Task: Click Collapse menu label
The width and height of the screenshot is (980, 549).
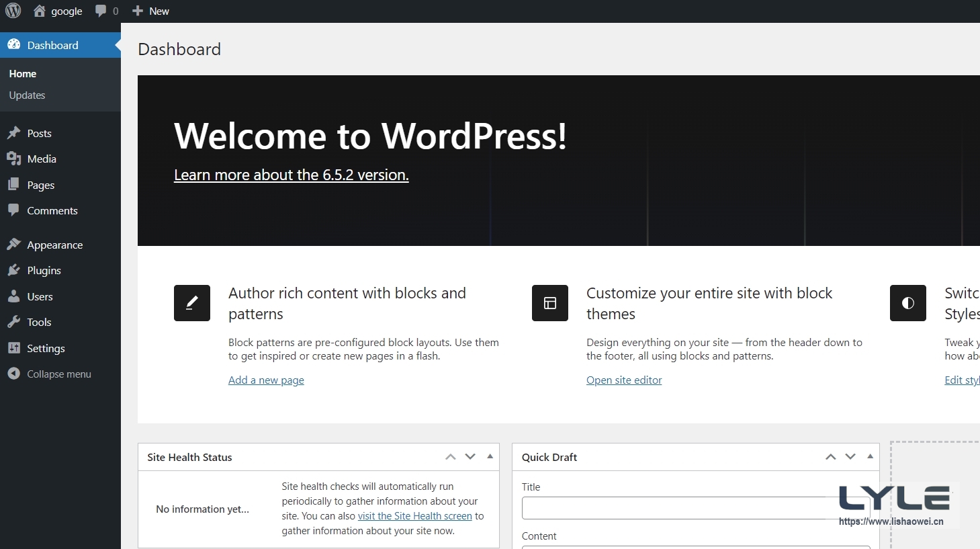Action: [59, 374]
